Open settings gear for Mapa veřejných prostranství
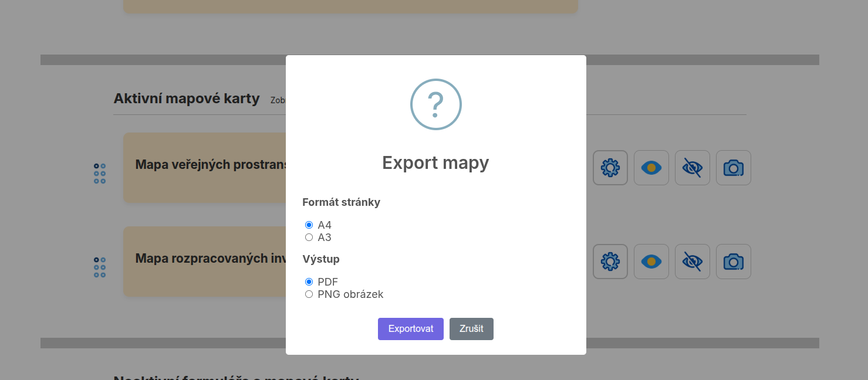Screen dimensions: 868x380 coord(610,168)
